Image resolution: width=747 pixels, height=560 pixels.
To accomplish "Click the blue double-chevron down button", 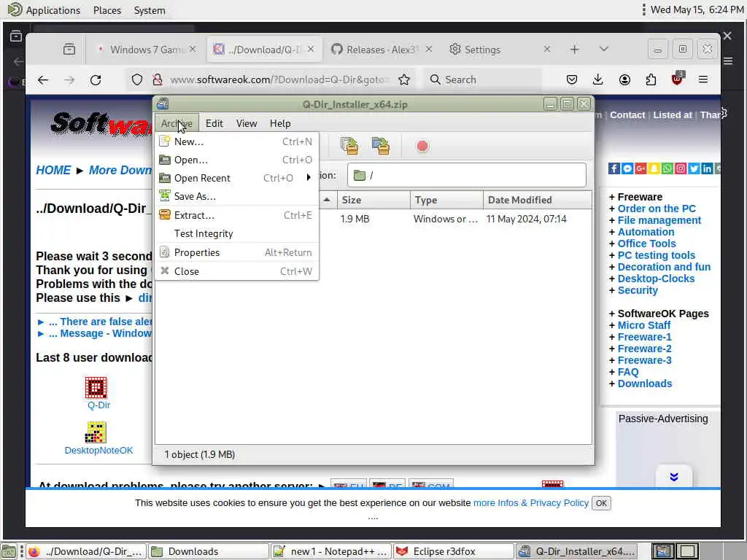I will pyautogui.click(x=673, y=477).
